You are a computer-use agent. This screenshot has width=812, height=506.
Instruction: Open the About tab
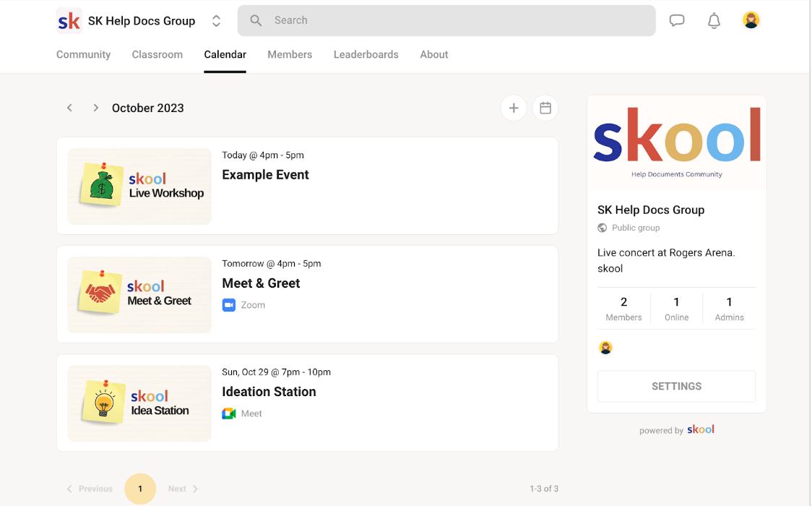point(434,54)
